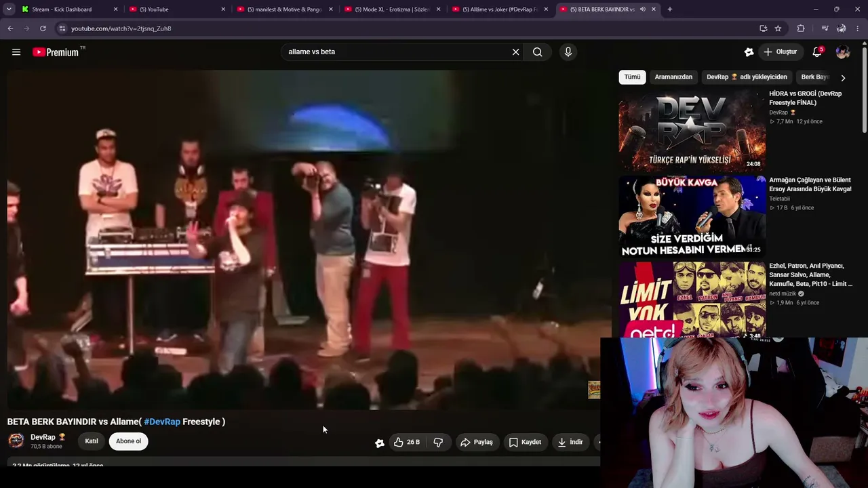Open HİDRA vs GROGİ video title link
Screen dimensions: 868x488
click(806, 98)
